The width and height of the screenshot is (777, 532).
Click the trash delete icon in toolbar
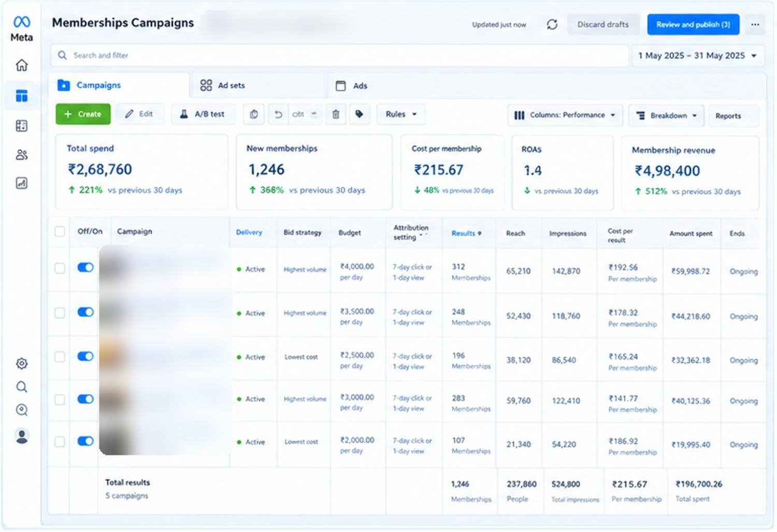tap(336, 114)
